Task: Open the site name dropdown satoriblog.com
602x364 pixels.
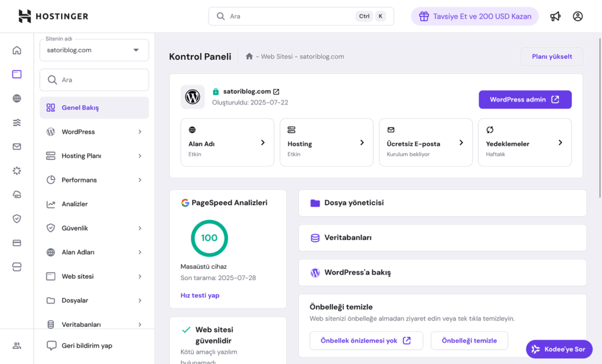Action: pyautogui.click(x=94, y=50)
